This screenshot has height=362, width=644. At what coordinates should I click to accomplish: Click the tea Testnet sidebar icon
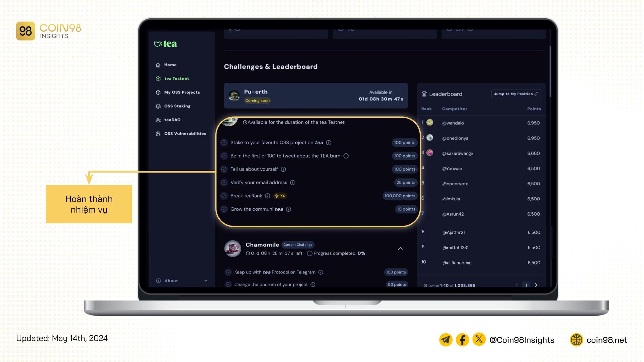pos(158,78)
